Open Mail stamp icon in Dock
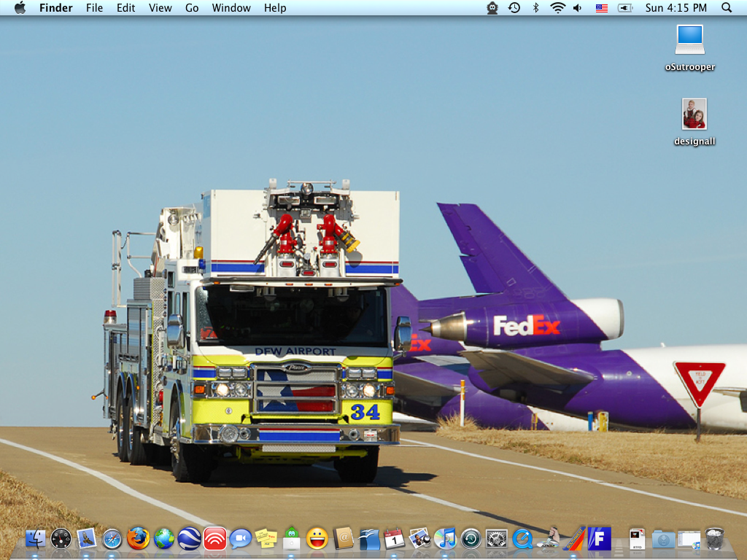The width and height of the screenshot is (747, 560). [x=87, y=539]
